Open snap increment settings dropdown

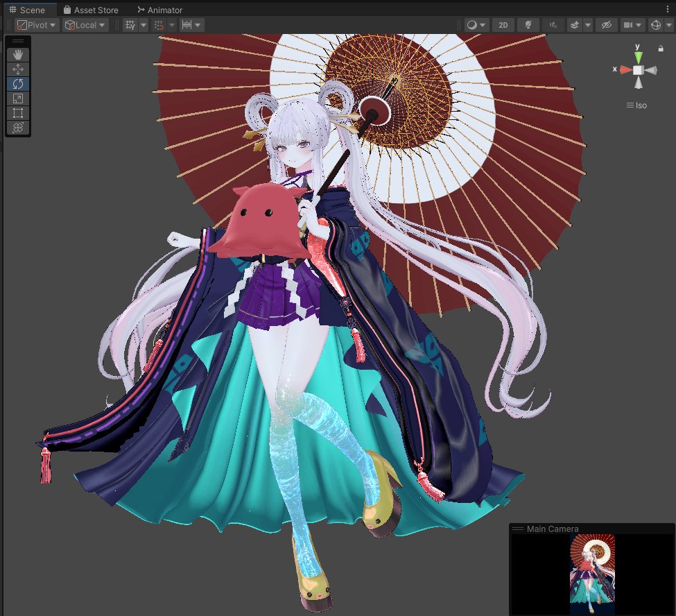[x=191, y=25]
